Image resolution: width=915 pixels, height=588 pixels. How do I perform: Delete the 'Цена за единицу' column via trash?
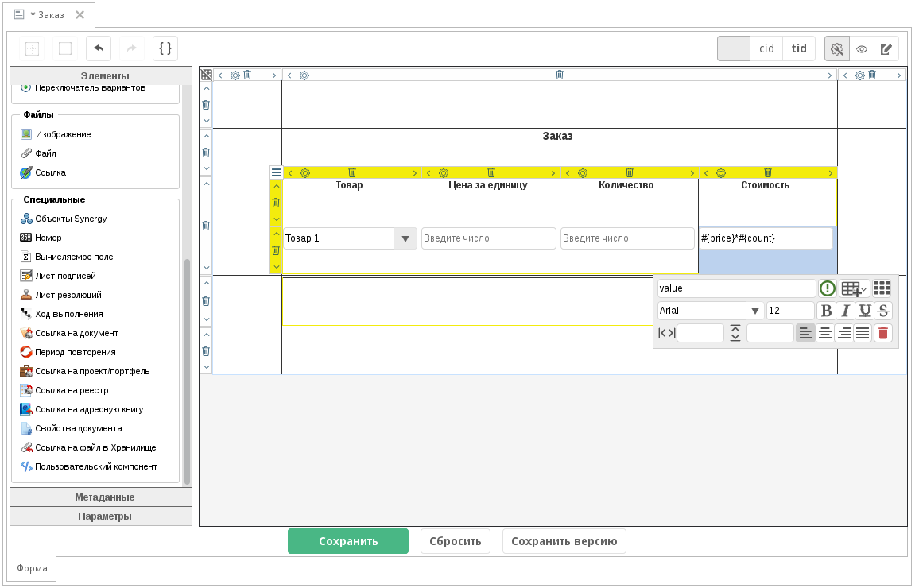[x=490, y=172]
